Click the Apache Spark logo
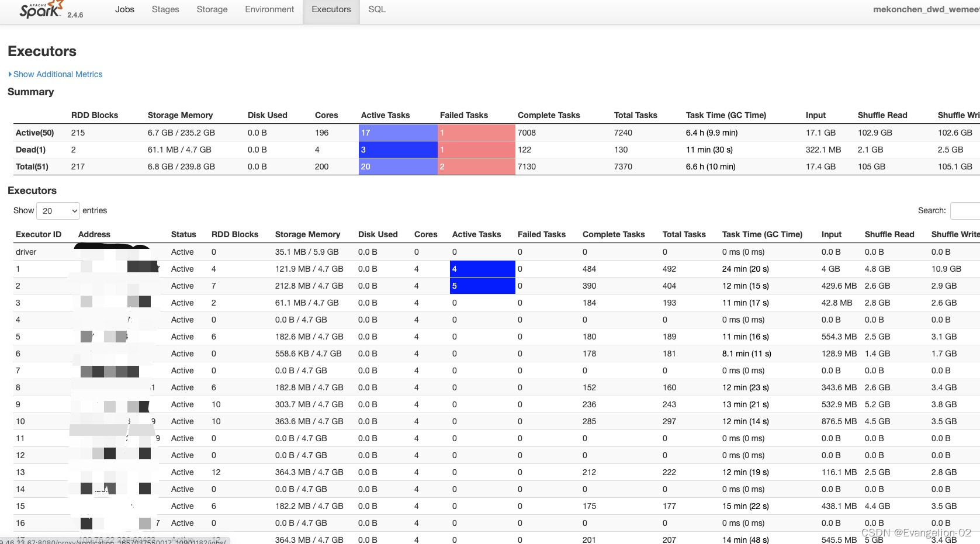Image resolution: width=980 pixels, height=544 pixels. [x=43, y=9]
